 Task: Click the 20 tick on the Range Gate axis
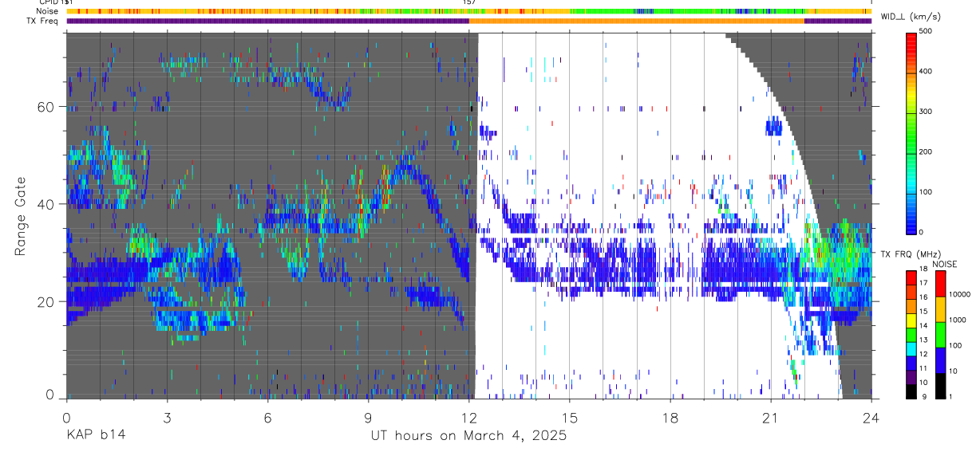point(47,302)
